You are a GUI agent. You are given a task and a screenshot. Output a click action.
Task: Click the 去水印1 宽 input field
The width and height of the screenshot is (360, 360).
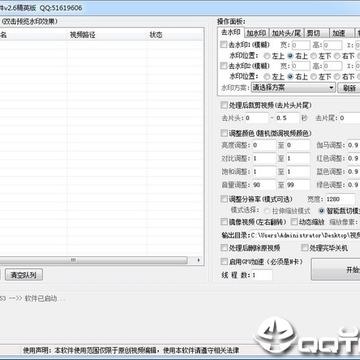(301, 45)
